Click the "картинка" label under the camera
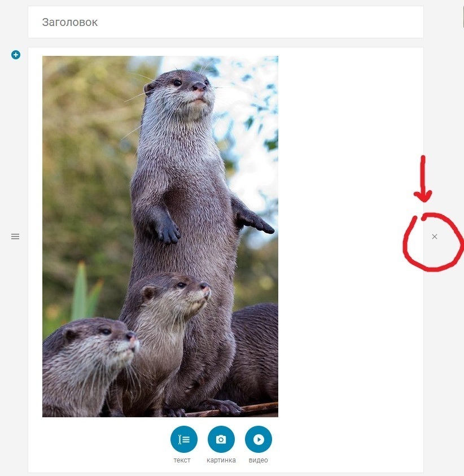 (221, 460)
